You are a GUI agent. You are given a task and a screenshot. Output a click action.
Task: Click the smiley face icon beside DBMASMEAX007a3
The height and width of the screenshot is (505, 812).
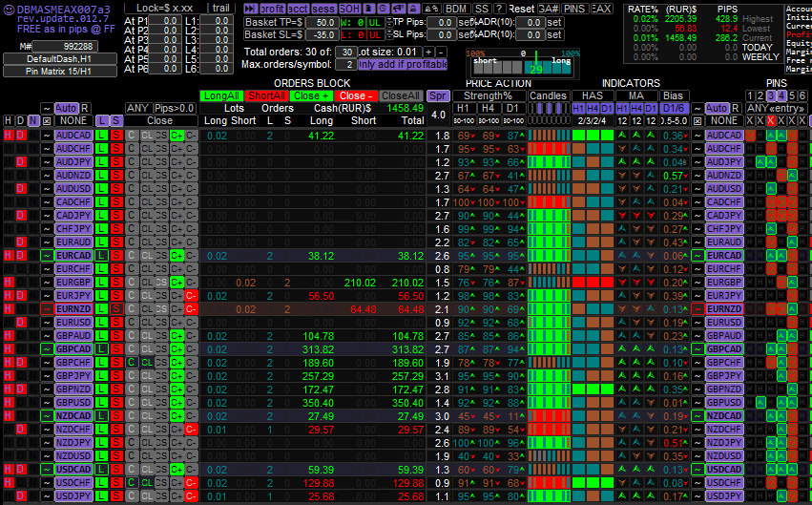point(9,10)
